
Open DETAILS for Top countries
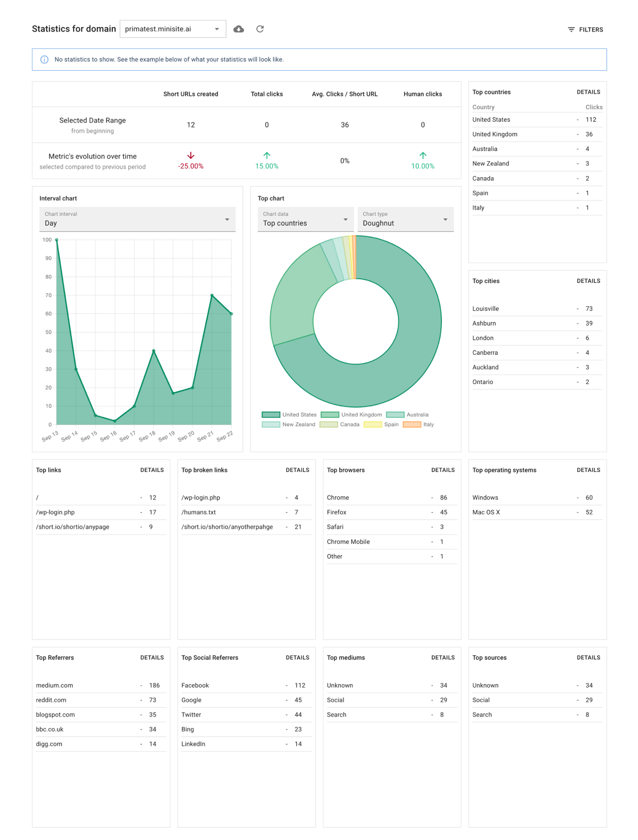[x=589, y=92]
